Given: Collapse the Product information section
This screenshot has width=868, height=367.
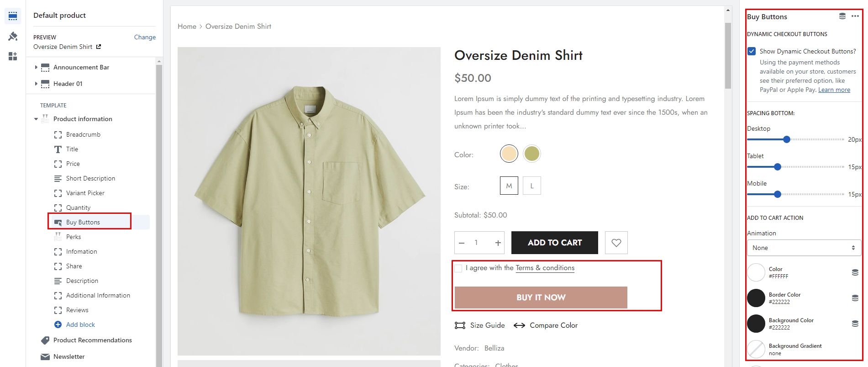Looking at the screenshot, I should click(36, 119).
